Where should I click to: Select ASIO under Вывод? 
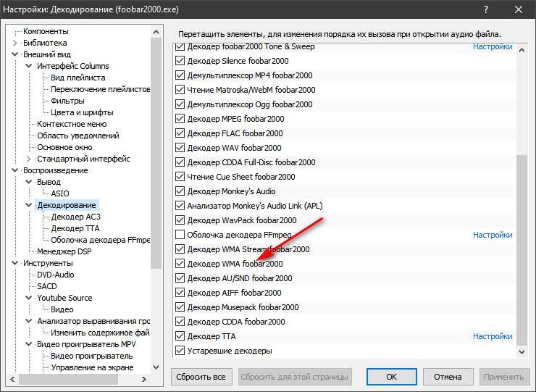[x=60, y=193]
